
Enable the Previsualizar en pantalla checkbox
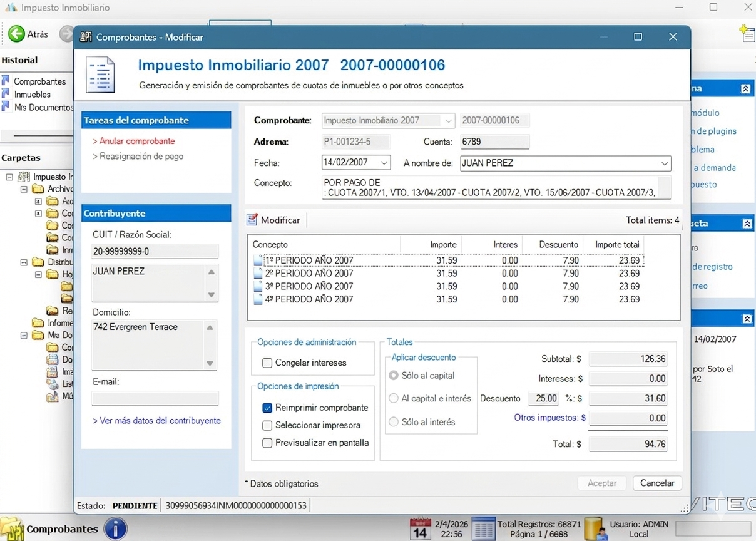267,443
